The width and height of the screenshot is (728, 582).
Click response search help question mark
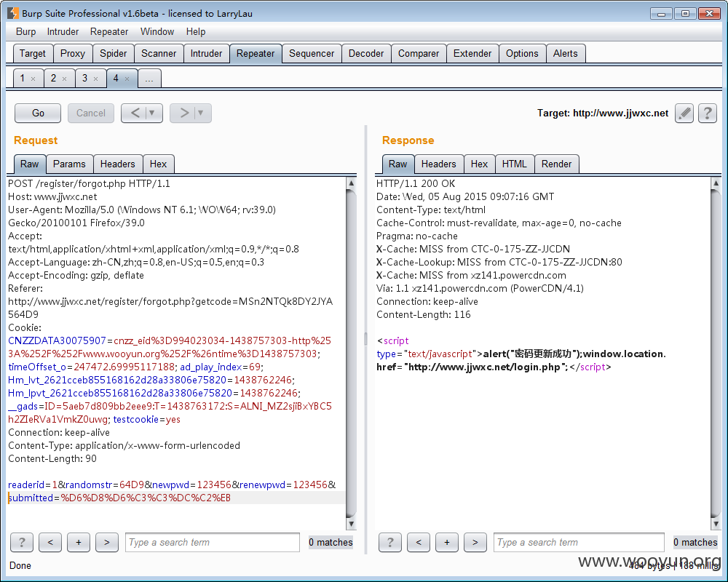click(390, 542)
